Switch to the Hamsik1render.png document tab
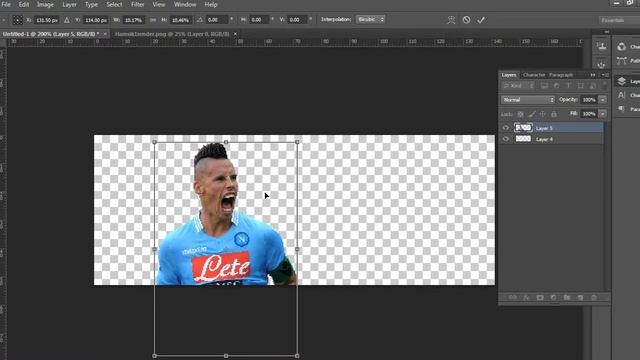Viewport: 640px width, 360px height. coord(172,34)
